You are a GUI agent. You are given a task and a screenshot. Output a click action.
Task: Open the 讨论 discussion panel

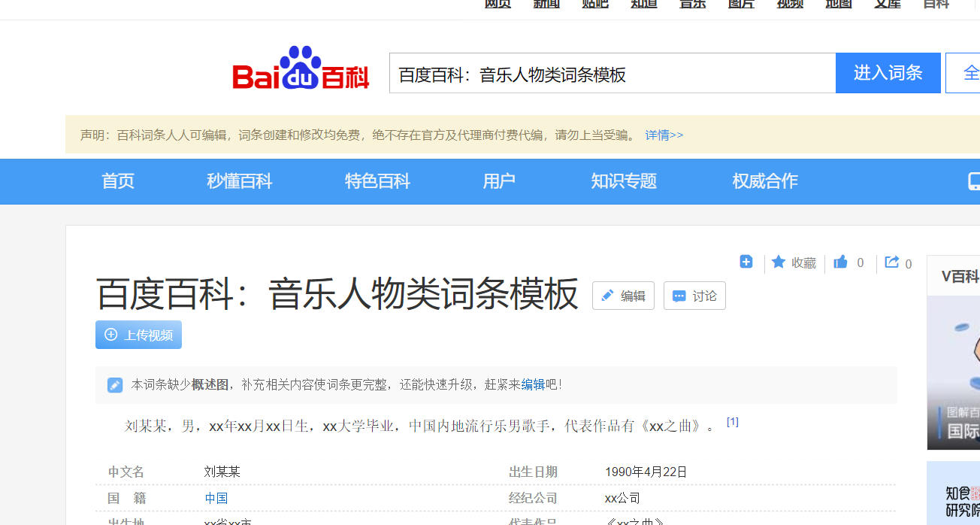(x=694, y=296)
